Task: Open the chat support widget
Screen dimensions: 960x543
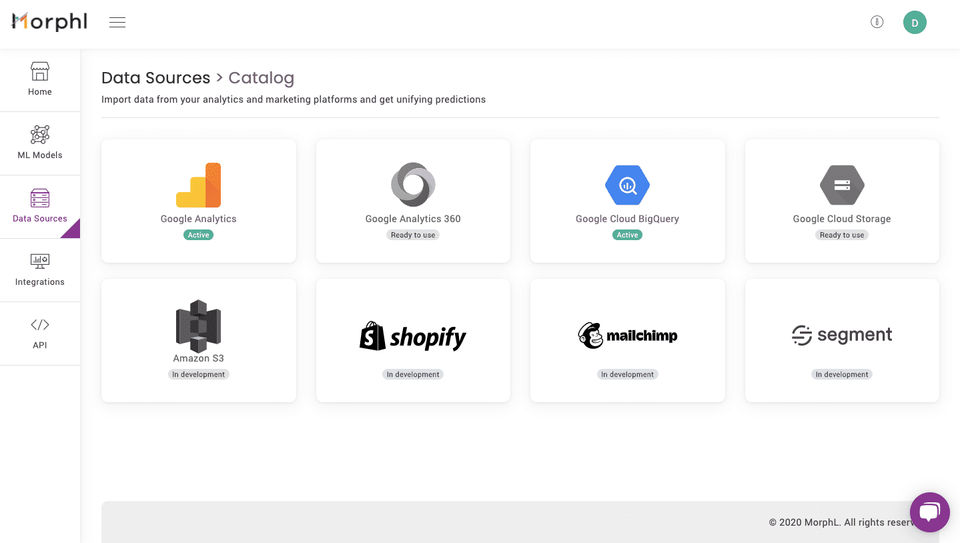Action: pyautogui.click(x=929, y=512)
